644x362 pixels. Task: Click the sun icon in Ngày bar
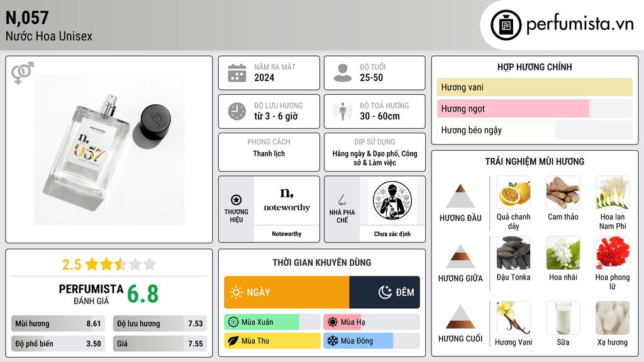pos(236,292)
